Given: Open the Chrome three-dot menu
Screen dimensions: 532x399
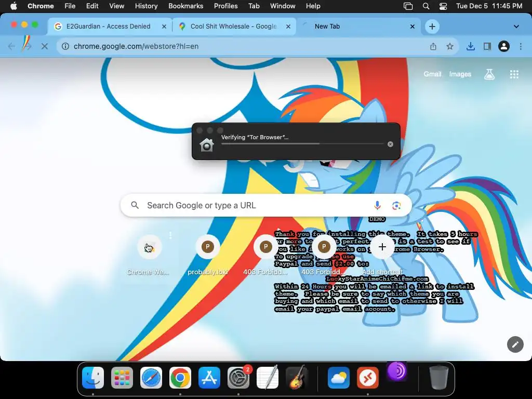Looking at the screenshot, I should (521, 46).
